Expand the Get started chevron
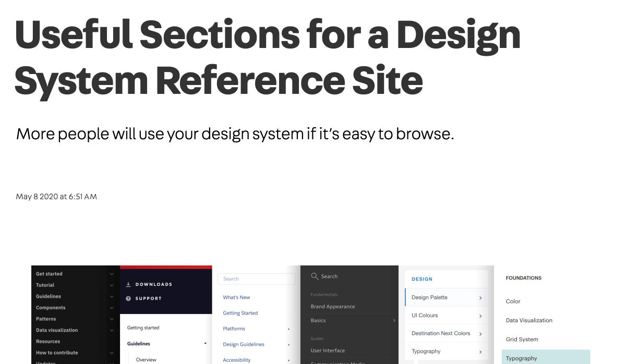Screen dimensions: 626x364 pos(112,274)
